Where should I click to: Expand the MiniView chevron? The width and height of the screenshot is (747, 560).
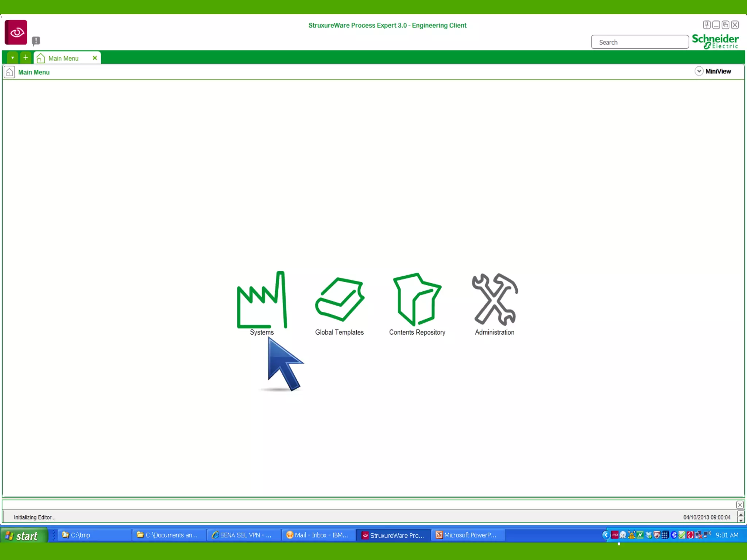click(x=698, y=71)
